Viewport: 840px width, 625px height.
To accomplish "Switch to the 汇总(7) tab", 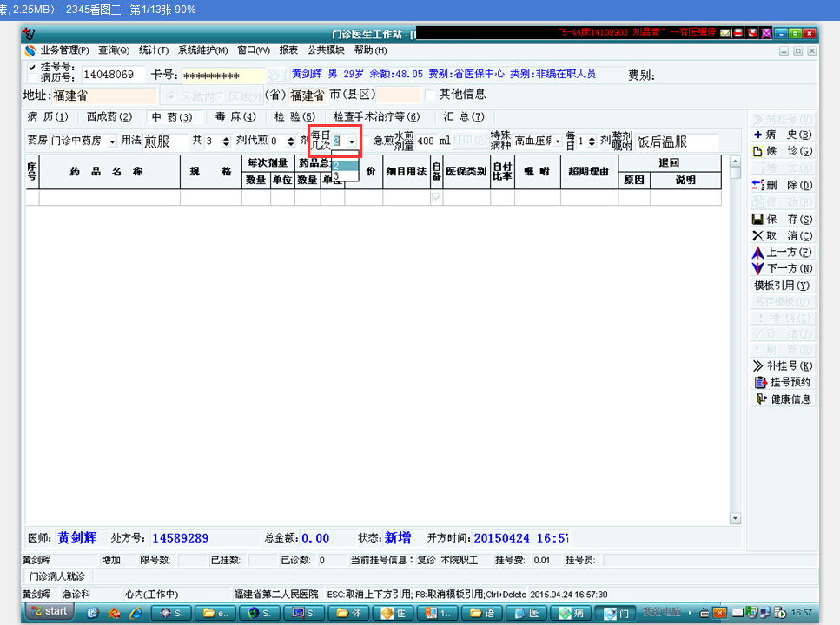I will tap(463, 116).
